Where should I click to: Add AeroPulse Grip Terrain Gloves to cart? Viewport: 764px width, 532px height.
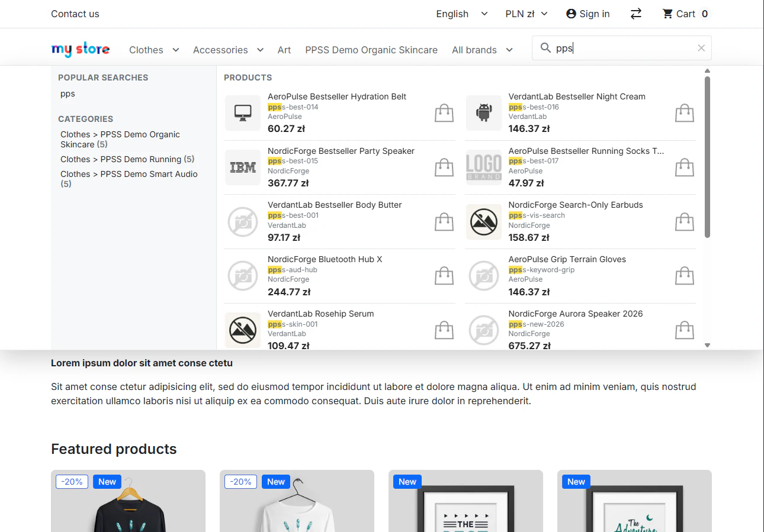pyautogui.click(x=684, y=276)
